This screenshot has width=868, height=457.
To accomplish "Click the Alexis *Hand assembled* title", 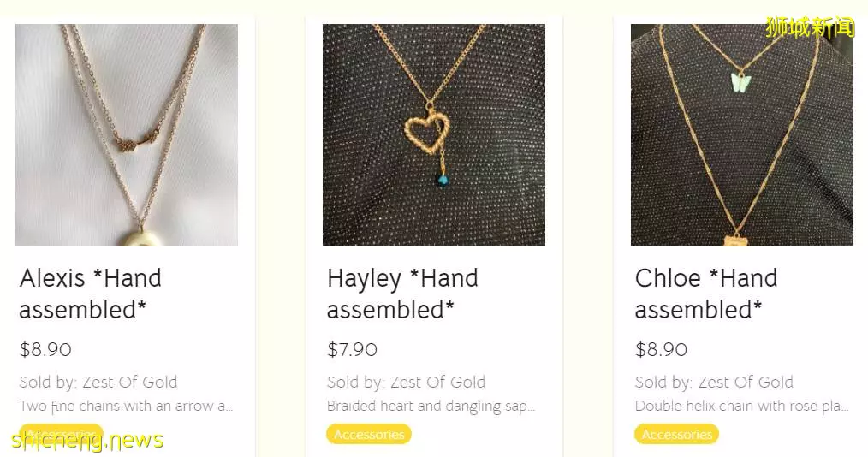I will [x=90, y=294].
